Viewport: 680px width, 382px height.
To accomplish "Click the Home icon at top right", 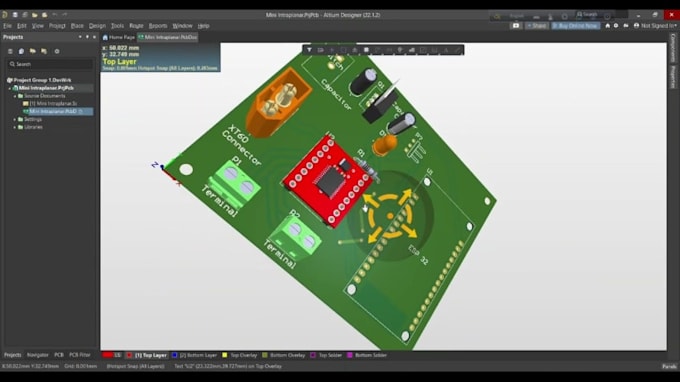I will point(608,26).
